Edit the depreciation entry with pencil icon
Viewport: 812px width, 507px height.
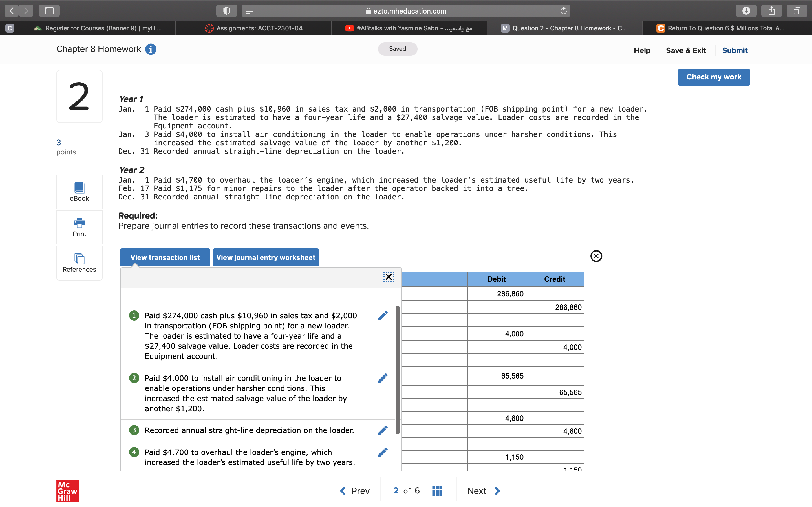point(383,430)
